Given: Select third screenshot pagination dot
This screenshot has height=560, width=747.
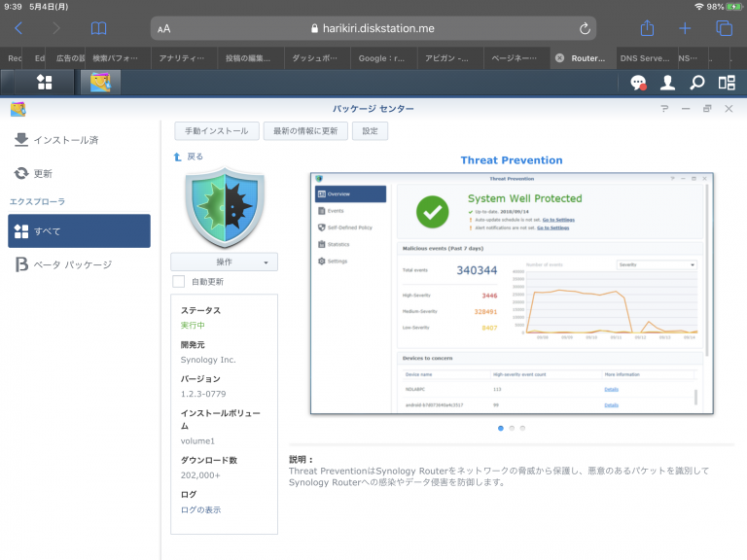Looking at the screenshot, I should pos(522,428).
